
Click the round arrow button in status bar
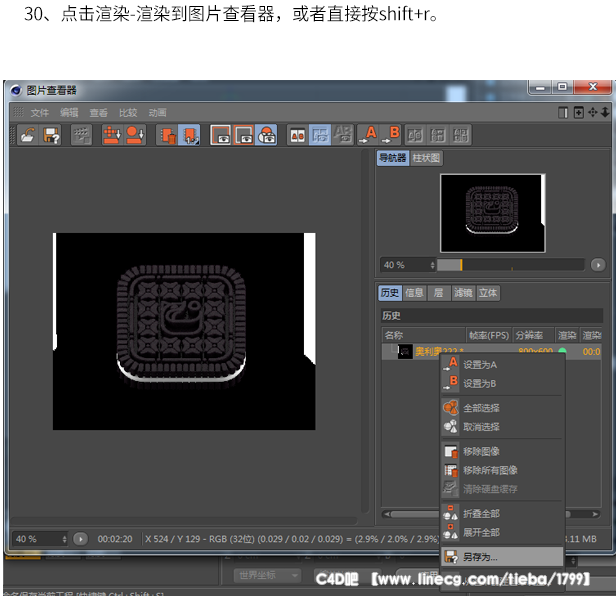(x=81, y=539)
